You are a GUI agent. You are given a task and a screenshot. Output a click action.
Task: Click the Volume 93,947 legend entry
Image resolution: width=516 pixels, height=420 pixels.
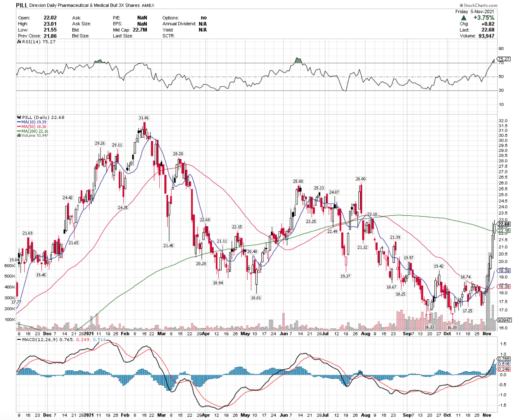[x=33, y=135]
